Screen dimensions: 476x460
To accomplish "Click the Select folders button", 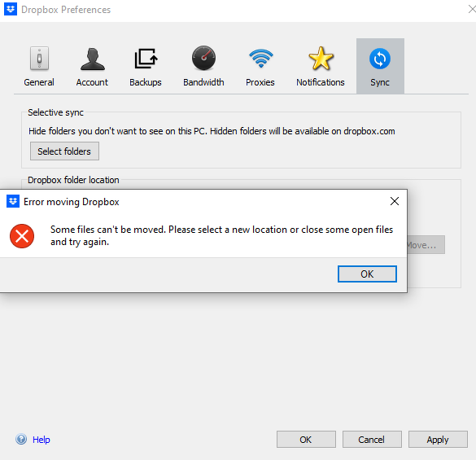I will click(64, 151).
